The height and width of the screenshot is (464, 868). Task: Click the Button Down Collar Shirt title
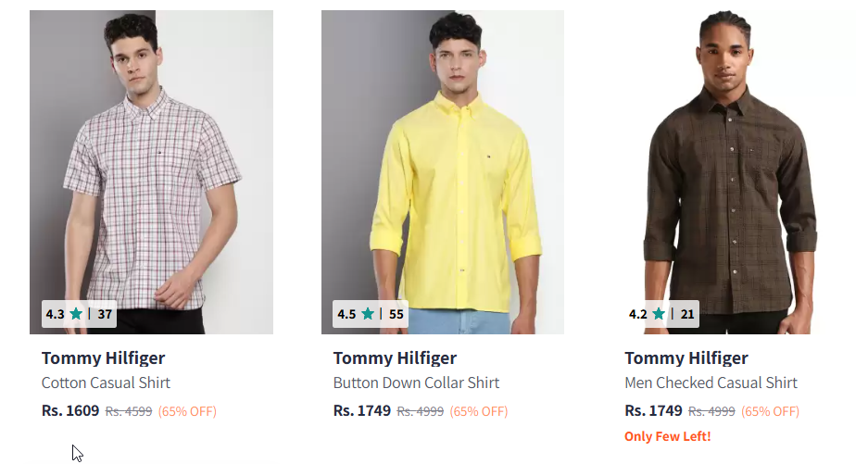416,382
